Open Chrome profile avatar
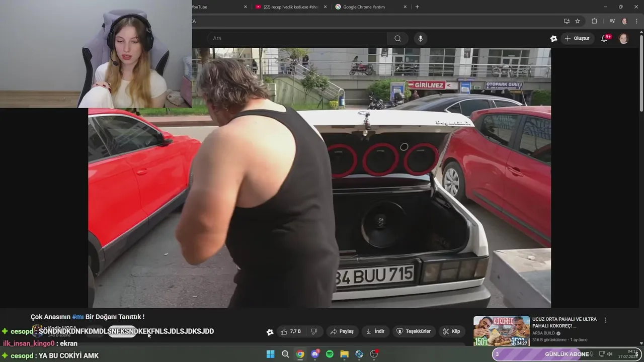This screenshot has width=644, height=362. [x=624, y=21]
